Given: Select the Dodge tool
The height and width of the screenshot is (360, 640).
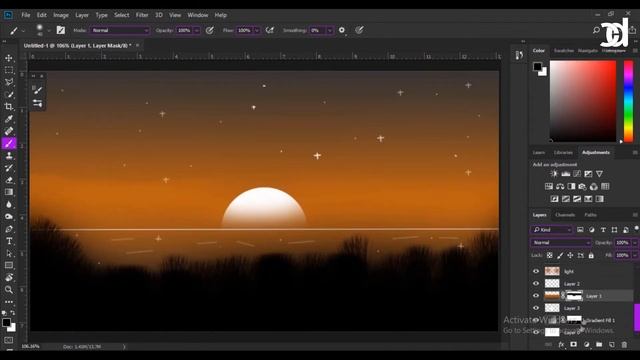Looking at the screenshot, I should coord(9,217).
